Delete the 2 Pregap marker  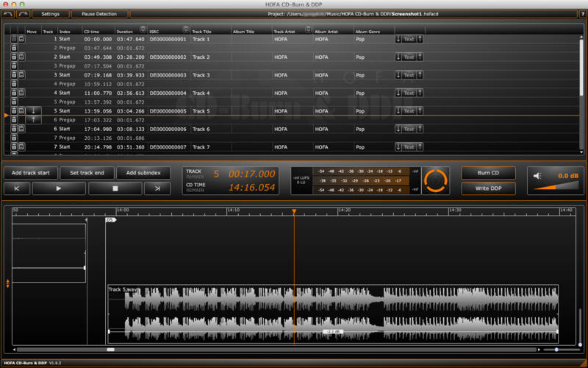(14, 48)
